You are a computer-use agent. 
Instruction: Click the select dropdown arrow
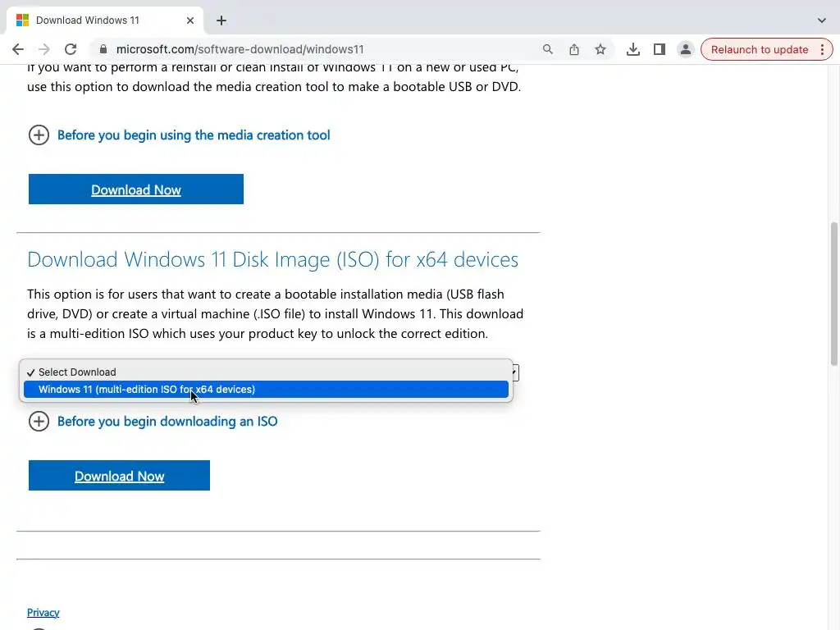pyautogui.click(x=515, y=372)
